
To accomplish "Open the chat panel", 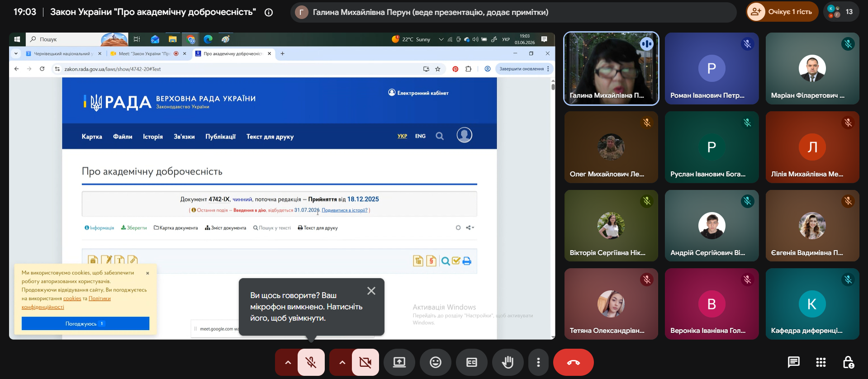I will (x=794, y=362).
